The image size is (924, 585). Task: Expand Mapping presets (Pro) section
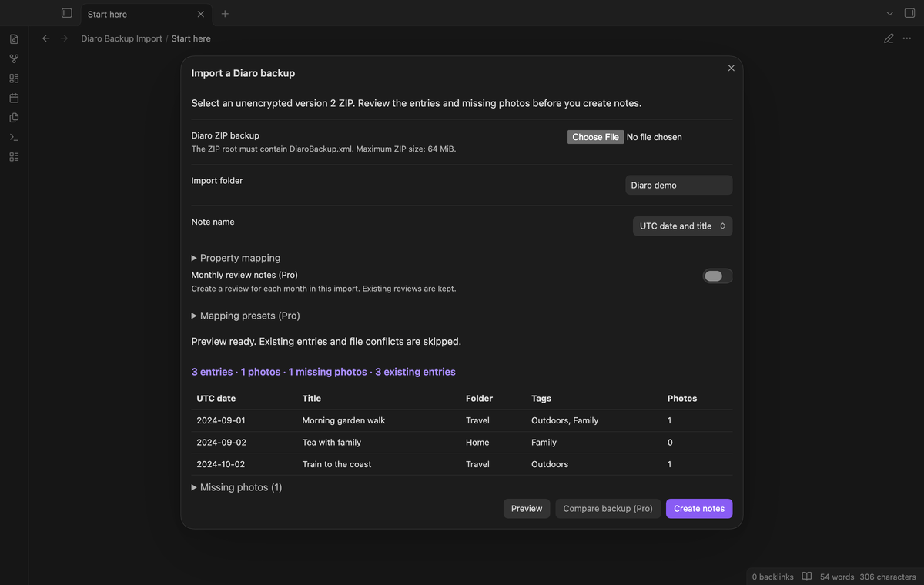[246, 316]
